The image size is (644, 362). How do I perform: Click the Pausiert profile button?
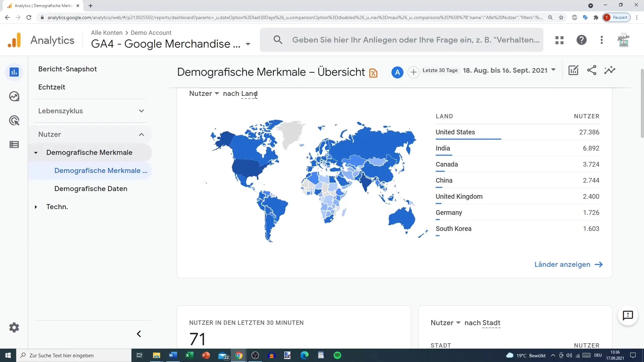click(616, 17)
